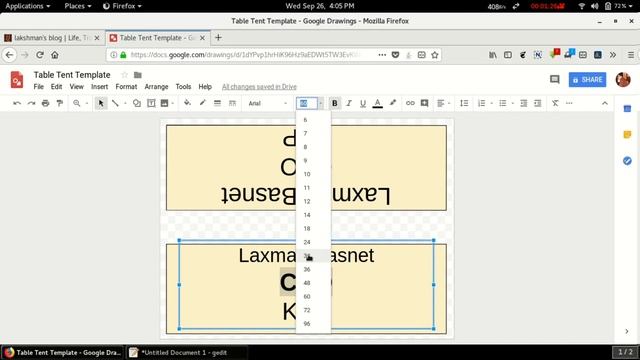Screen dimensions: 640x360
Task: Click the Increase indent icon
Action: pos(538,103)
